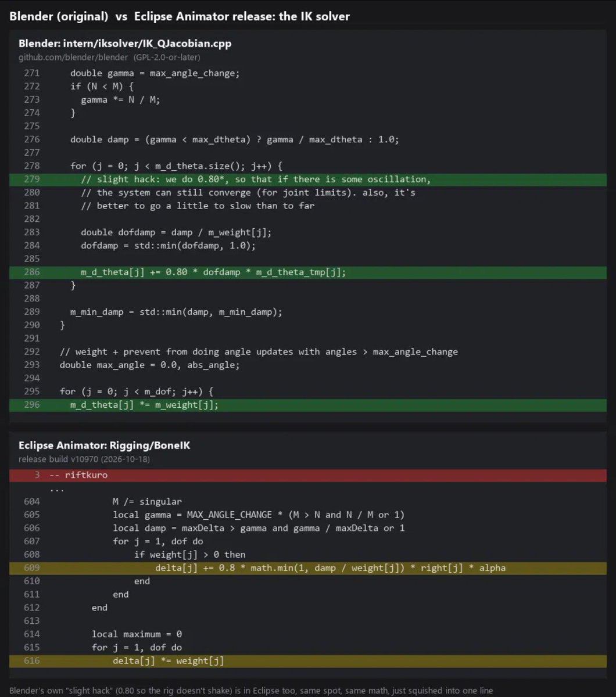Select the 'double damp = (gamma < max_dtheta)' line
This screenshot has height=697, width=616.
[235, 139]
